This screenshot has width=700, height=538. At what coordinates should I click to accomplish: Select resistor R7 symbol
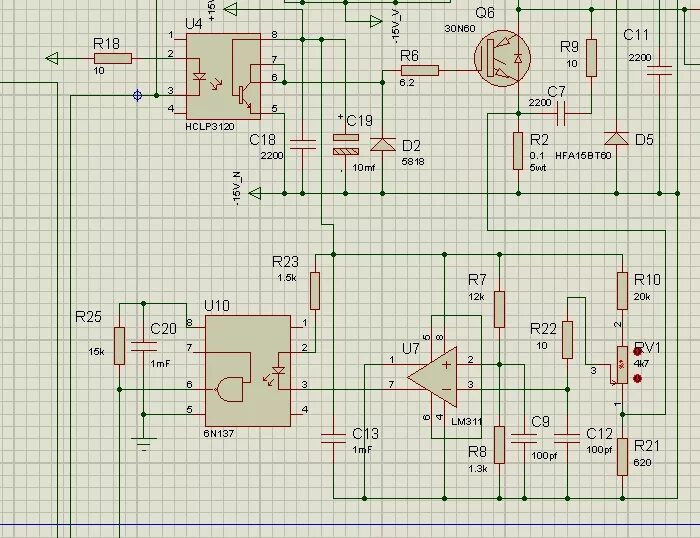500,309
